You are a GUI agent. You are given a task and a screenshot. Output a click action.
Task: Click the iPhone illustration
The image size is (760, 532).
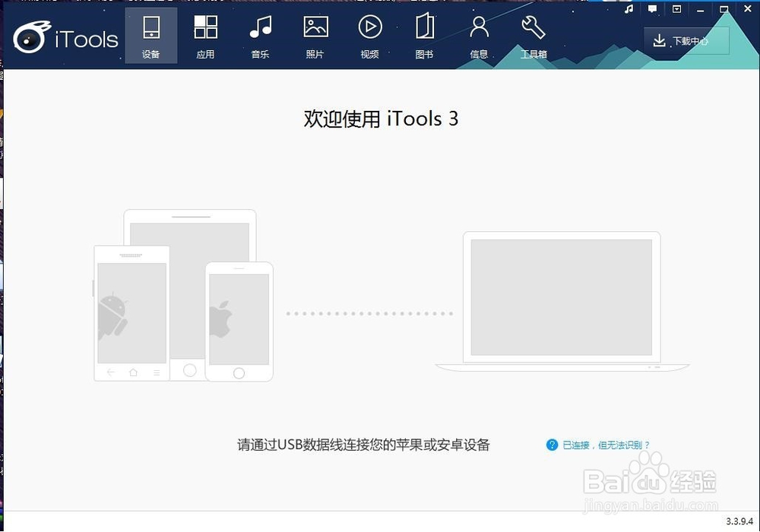click(x=239, y=321)
